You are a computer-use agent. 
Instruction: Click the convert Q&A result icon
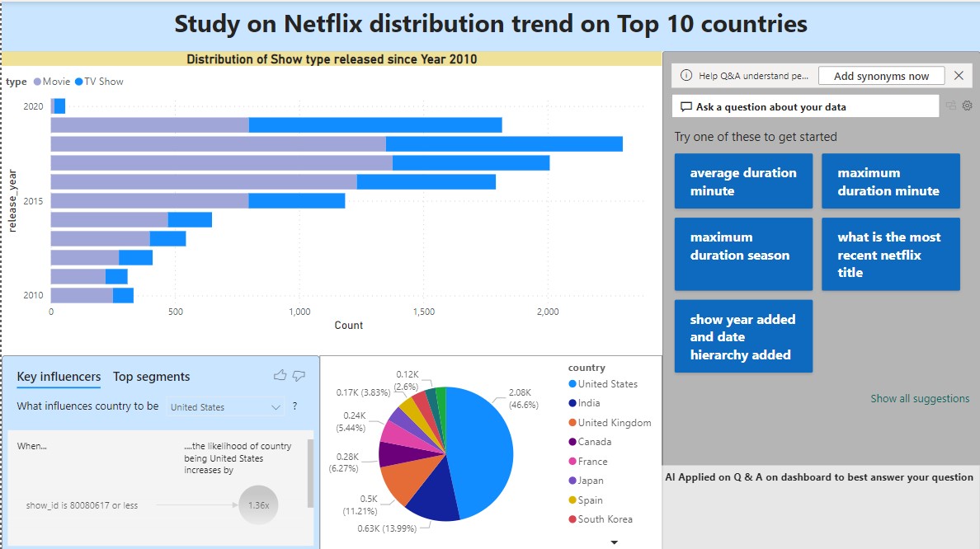[951, 106]
